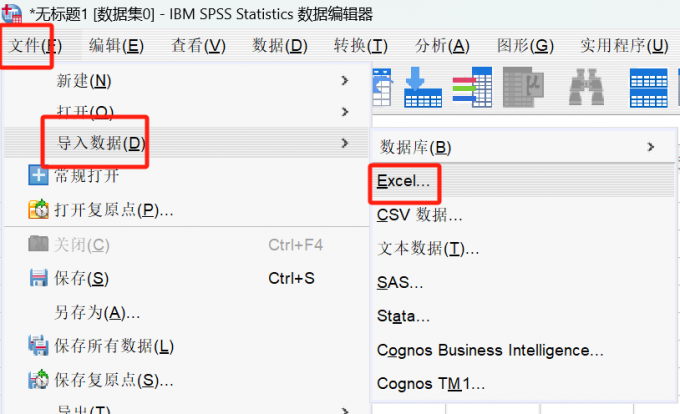Screen dimensions: 680x414
Task: Choose 打开复原点(P)... entry
Action: tap(114, 210)
